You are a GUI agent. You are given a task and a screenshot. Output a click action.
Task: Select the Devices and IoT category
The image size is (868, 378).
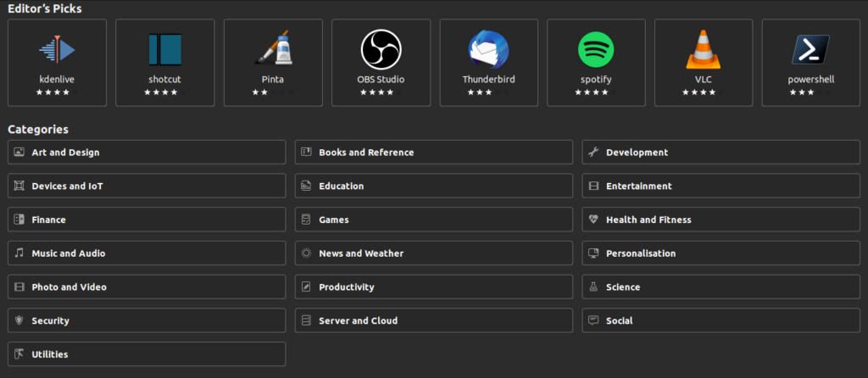coord(147,186)
